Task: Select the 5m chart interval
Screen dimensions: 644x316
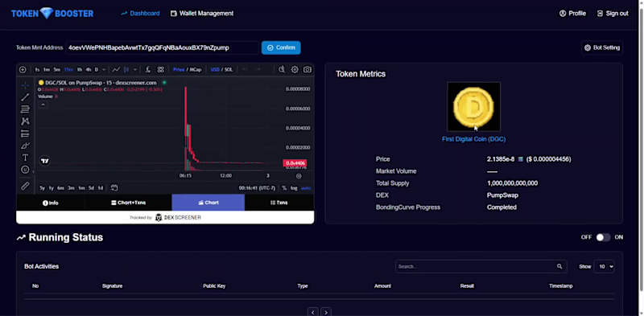Action: coord(57,70)
